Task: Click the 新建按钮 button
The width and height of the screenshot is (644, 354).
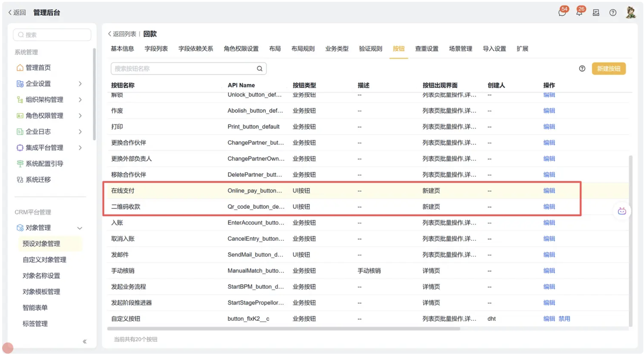Action: [609, 68]
